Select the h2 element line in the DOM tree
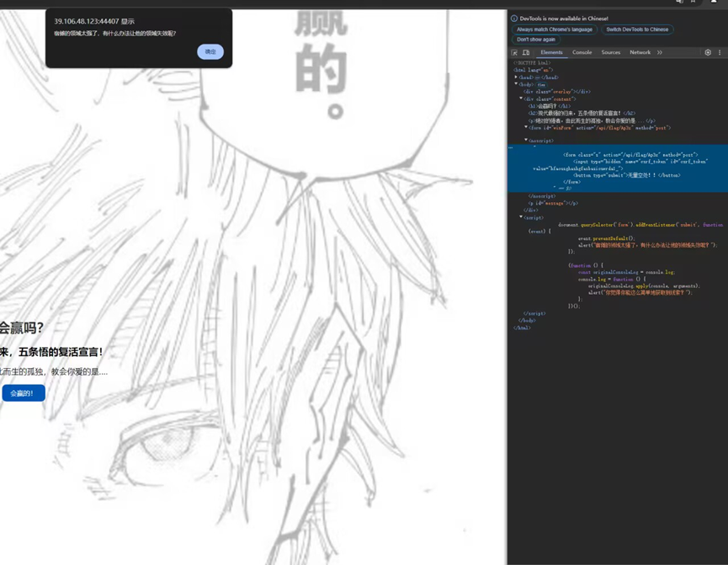The image size is (728, 565). coord(582,113)
